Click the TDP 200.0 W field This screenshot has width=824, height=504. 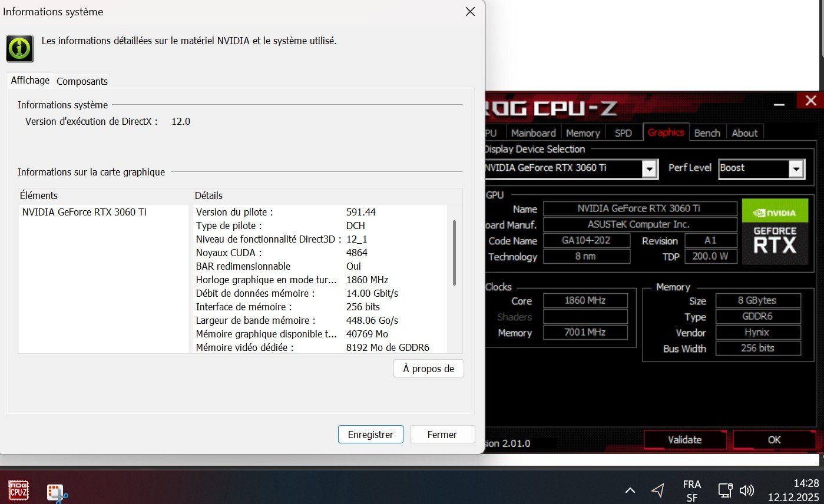coord(712,257)
